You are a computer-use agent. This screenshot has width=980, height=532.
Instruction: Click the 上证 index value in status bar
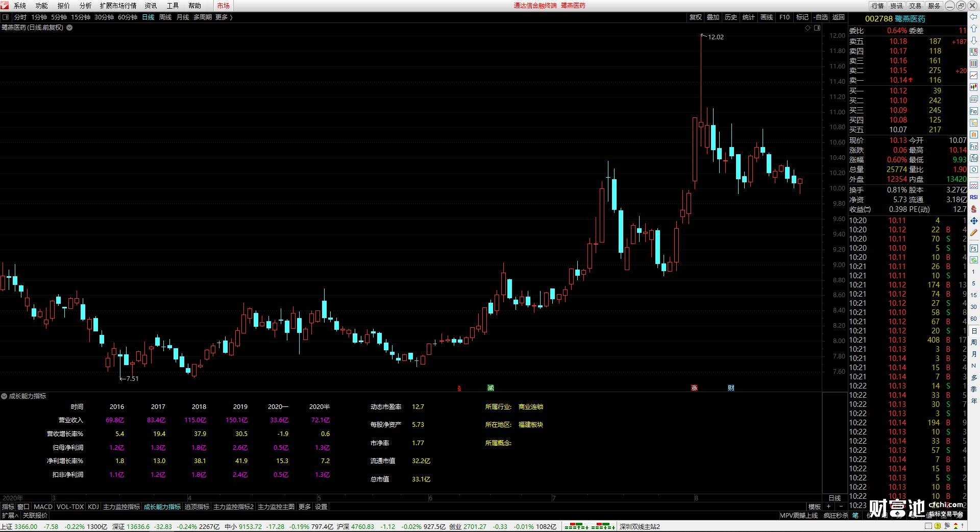click(x=26, y=527)
